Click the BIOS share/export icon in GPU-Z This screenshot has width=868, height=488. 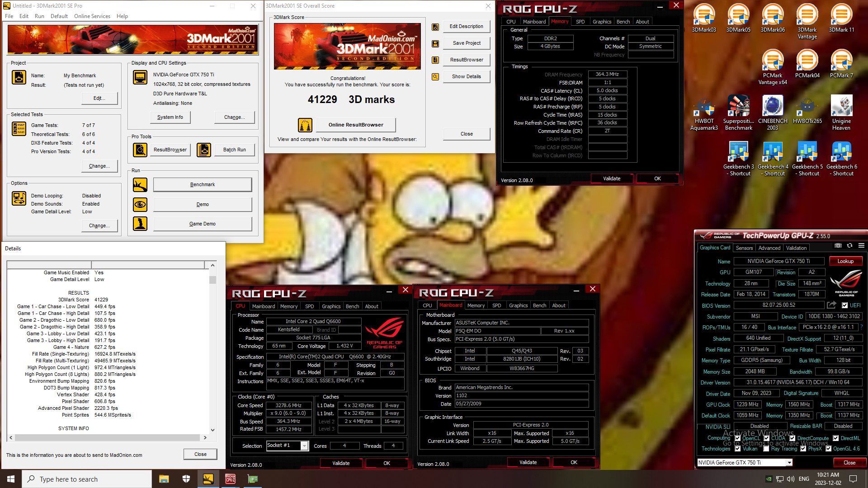click(831, 305)
